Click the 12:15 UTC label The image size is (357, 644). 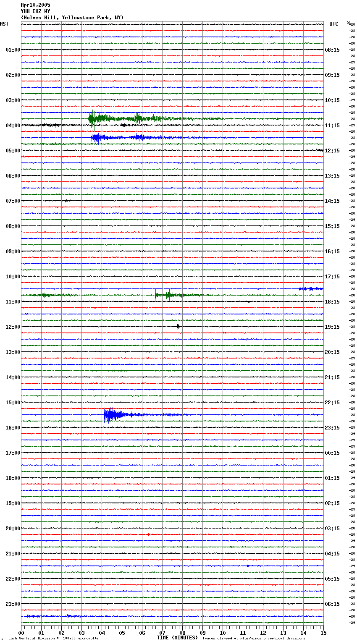click(x=332, y=151)
